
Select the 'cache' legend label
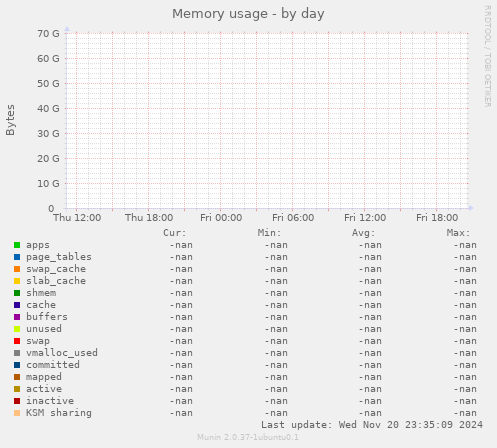tap(41, 305)
